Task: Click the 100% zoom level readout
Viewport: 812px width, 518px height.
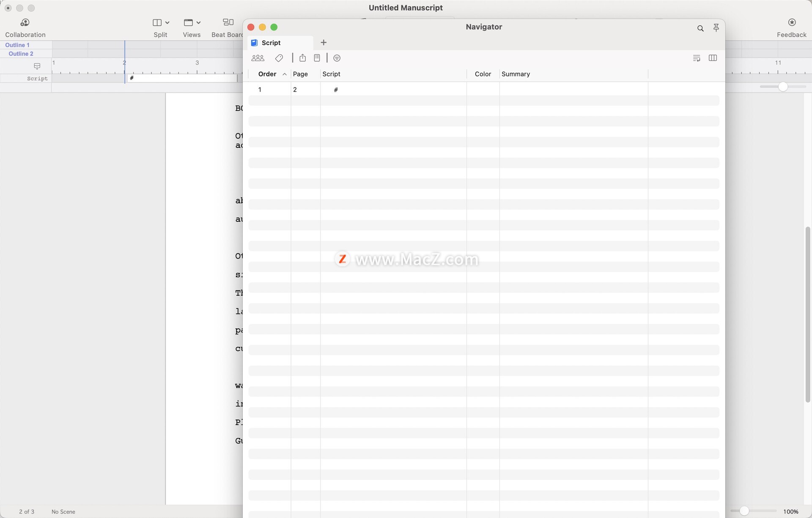Action: (790, 512)
